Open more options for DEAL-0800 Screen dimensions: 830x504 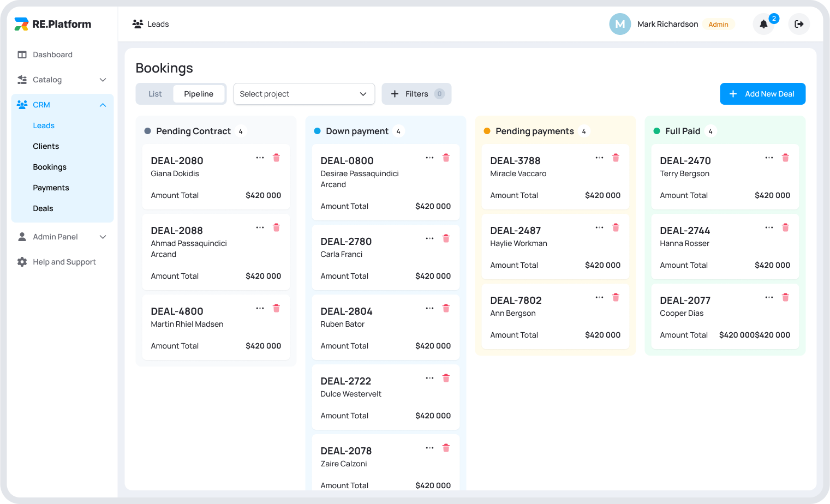429,158
